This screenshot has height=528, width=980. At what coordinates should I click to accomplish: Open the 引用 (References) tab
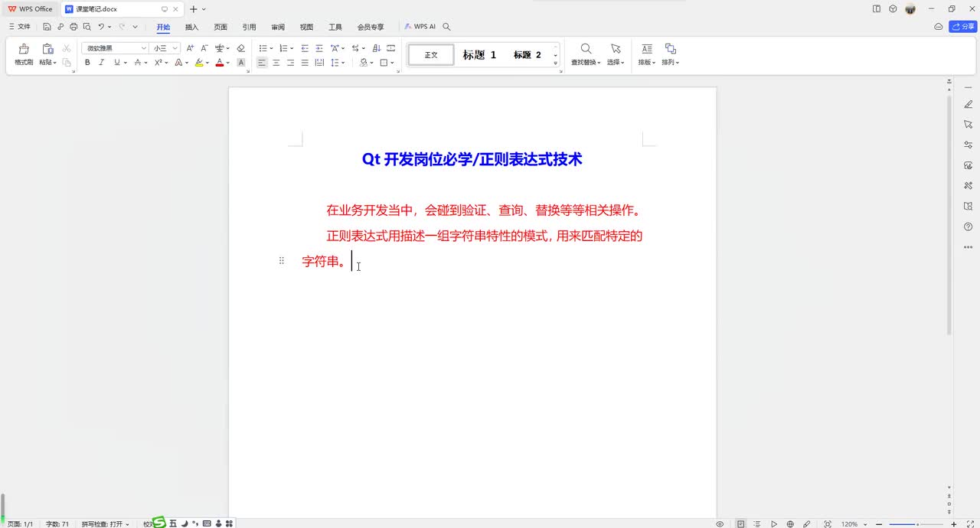point(249,27)
